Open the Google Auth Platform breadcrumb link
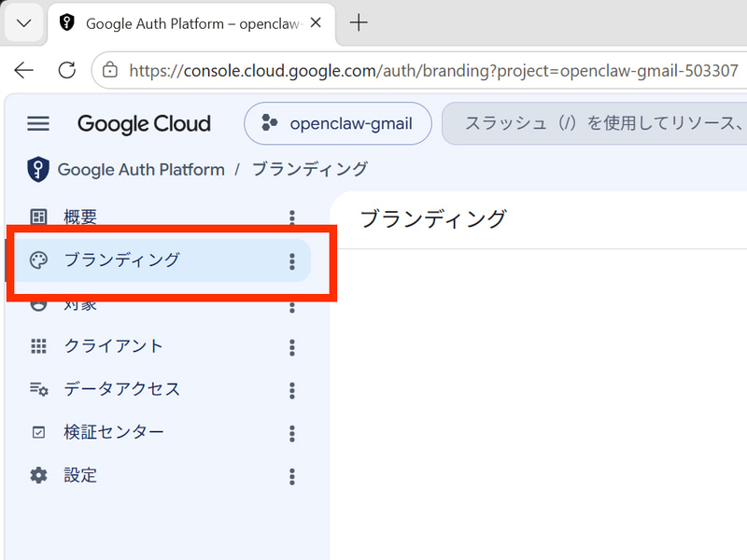747x560 pixels. tap(141, 170)
